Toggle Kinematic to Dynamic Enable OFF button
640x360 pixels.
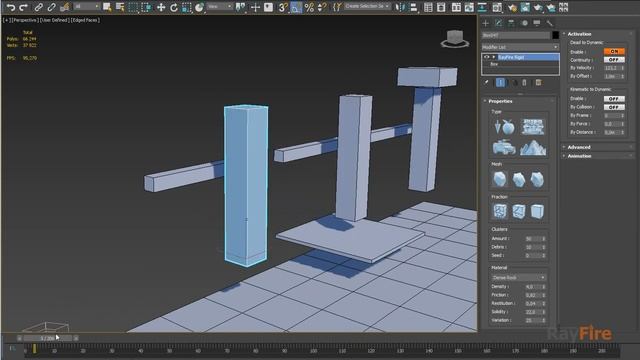click(614, 99)
